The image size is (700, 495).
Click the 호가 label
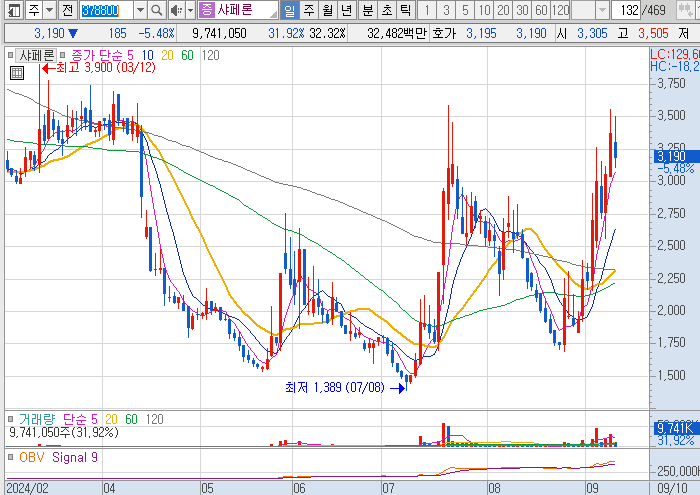(443, 33)
